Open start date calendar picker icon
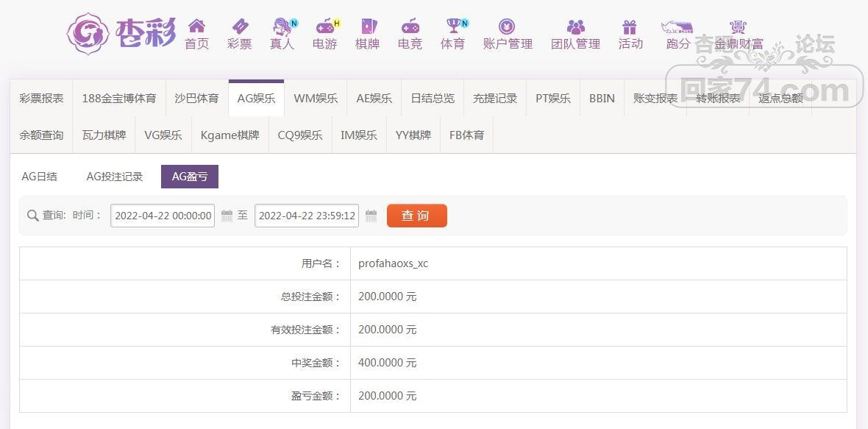This screenshot has width=868, height=429. tap(227, 216)
